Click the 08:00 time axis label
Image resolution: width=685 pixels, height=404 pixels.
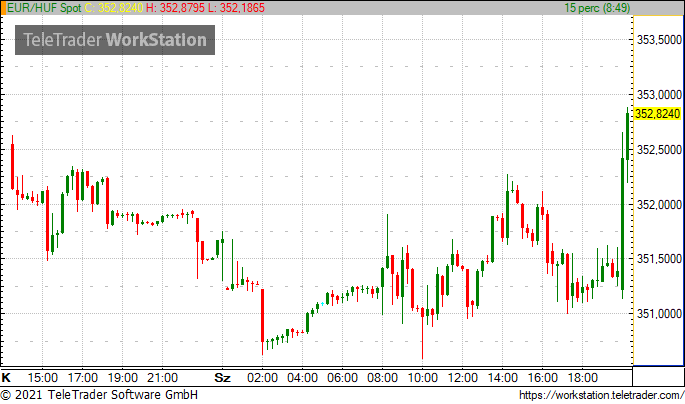[x=383, y=377]
